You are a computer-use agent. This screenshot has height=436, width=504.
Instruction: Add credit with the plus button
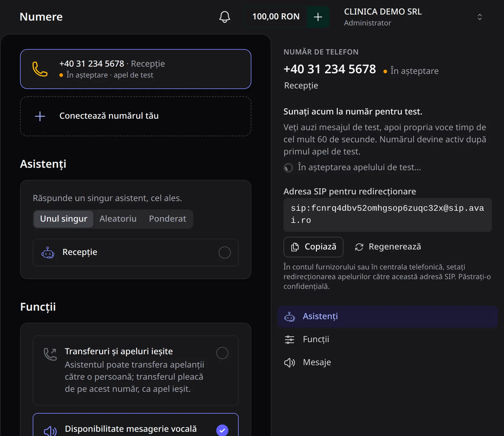point(318,17)
